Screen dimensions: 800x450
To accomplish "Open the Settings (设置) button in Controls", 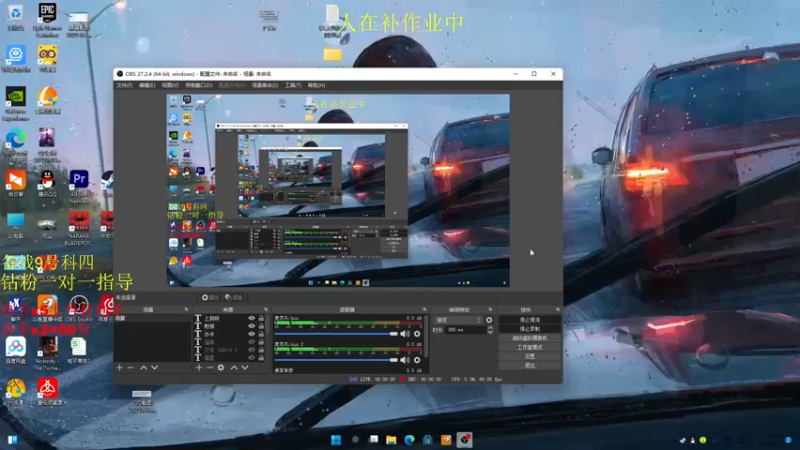I will pyautogui.click(x=530, y=356).
